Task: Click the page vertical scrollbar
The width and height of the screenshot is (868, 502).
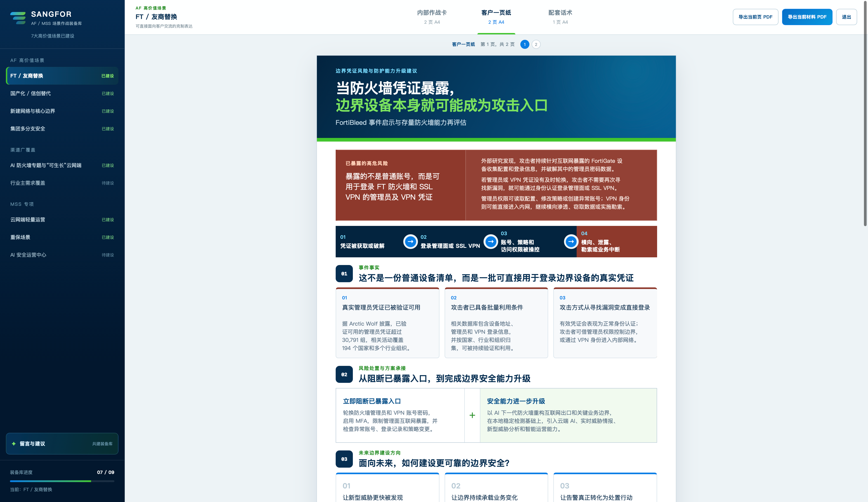Action: pyautogui.click(x=865, y=114)
